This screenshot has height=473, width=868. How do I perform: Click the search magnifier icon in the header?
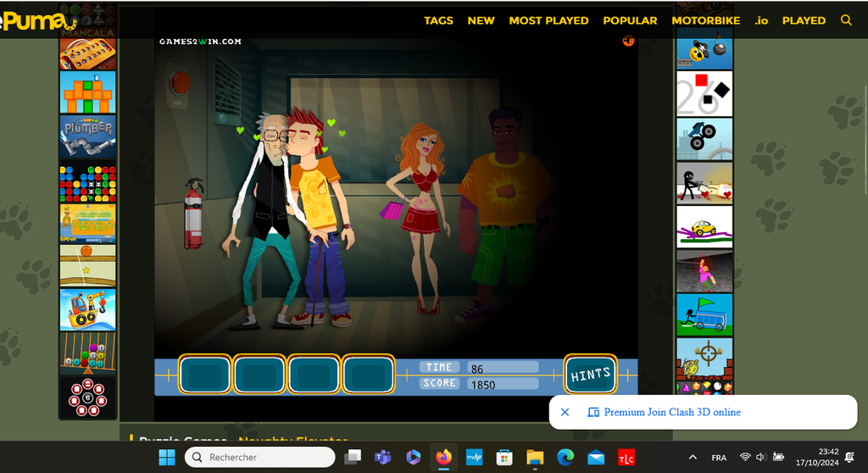point(846,20)
